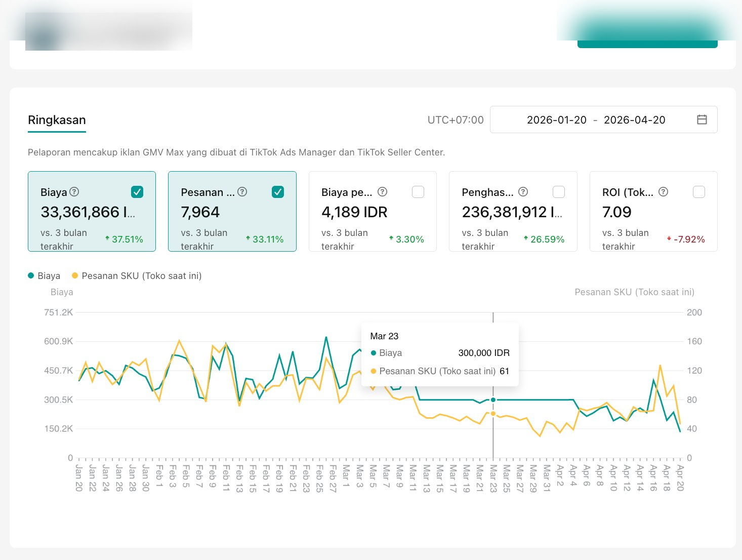The image size is (742, 560).
Task: Toggle the Biaya legend series dot
Action: [31, 276]
